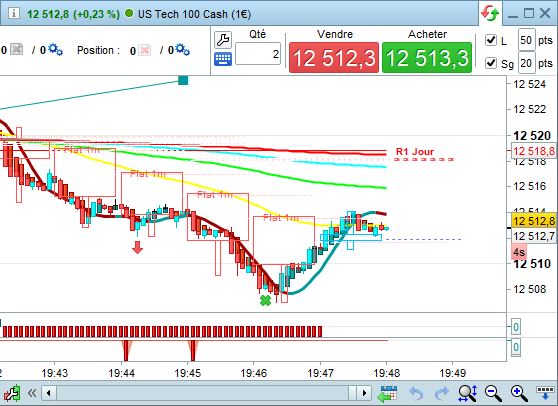Click Vendre 12 512,3 sell button
This screenshot has width=558, height=406.
tap(334, 57)
